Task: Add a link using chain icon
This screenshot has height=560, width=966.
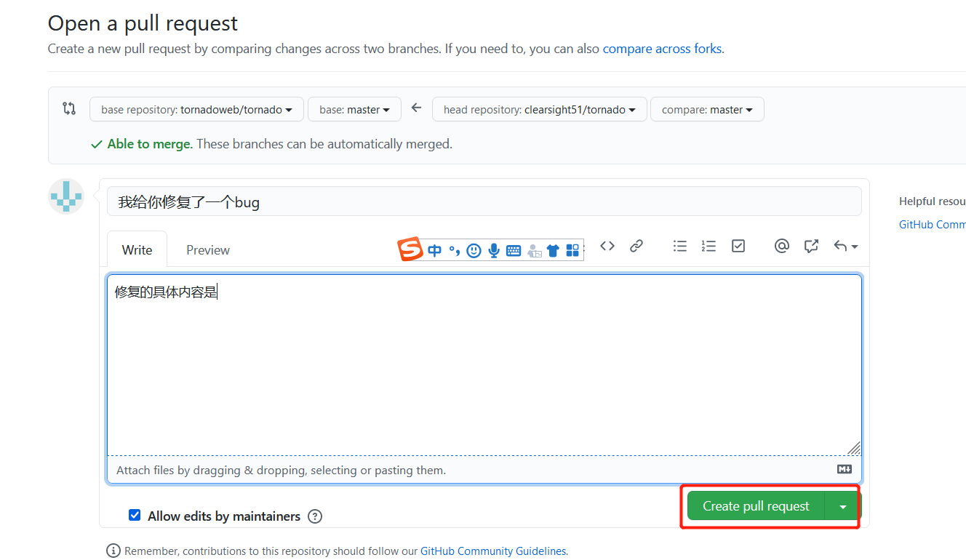Action: point(636,246)
